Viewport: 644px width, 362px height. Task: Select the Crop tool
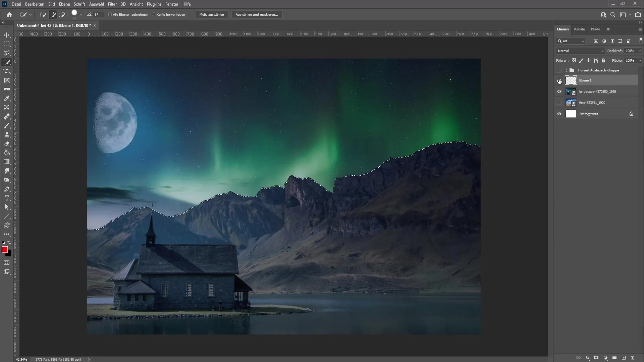click(7, 71)
